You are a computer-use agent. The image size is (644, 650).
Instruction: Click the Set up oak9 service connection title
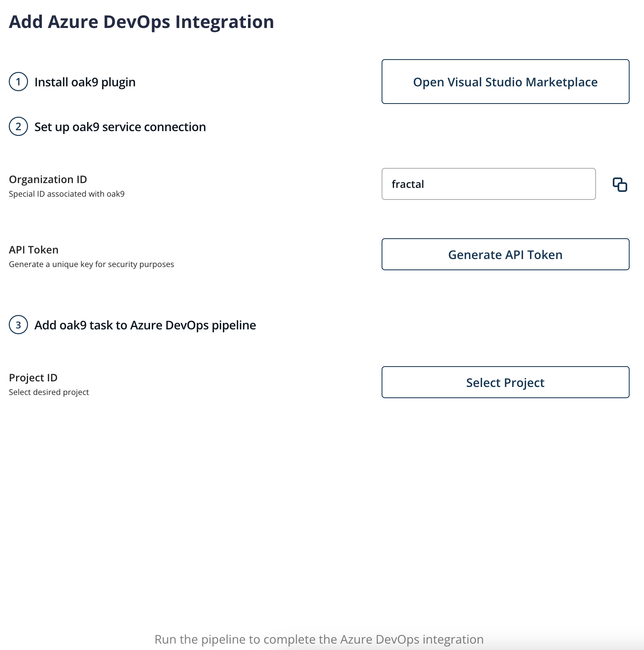click(x=120, y=127)
